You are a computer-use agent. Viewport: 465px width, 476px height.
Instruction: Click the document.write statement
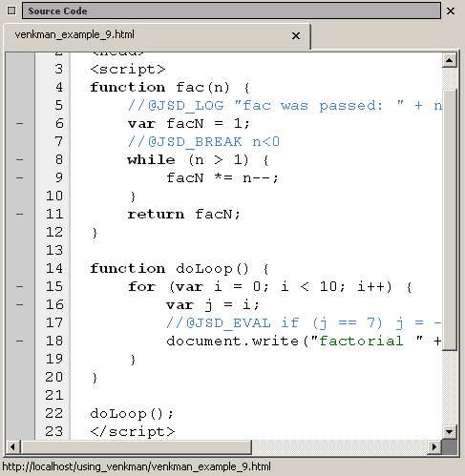click(304, 341)
